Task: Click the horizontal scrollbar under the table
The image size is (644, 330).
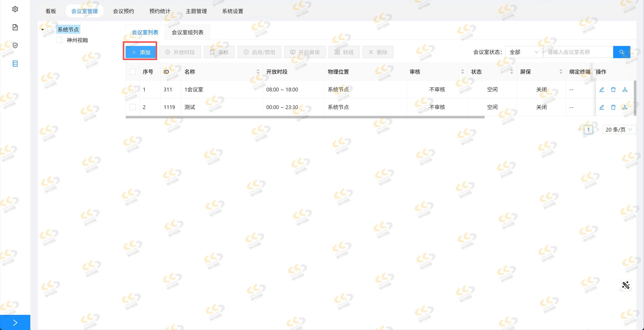Action: [305, 117]
